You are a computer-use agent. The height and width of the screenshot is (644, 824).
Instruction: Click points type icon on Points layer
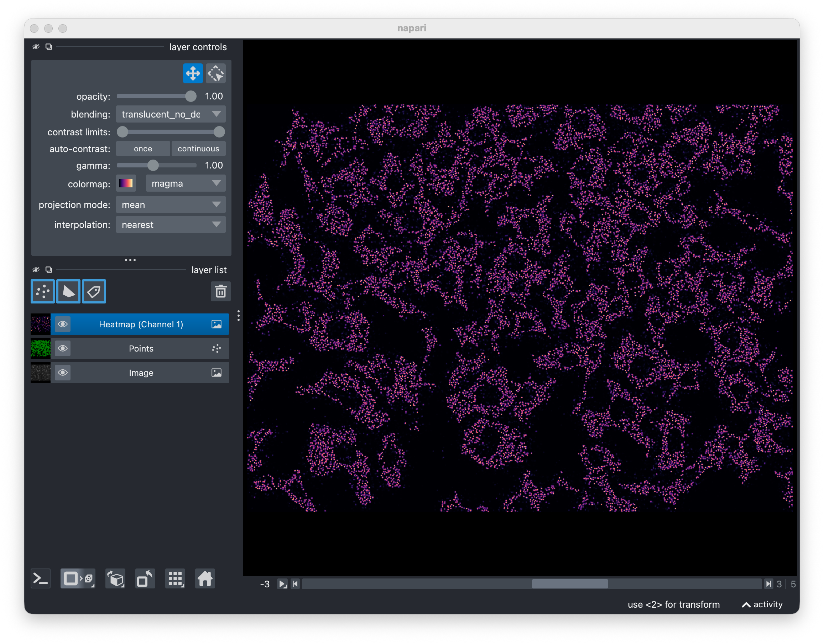(x=217, y=348)
